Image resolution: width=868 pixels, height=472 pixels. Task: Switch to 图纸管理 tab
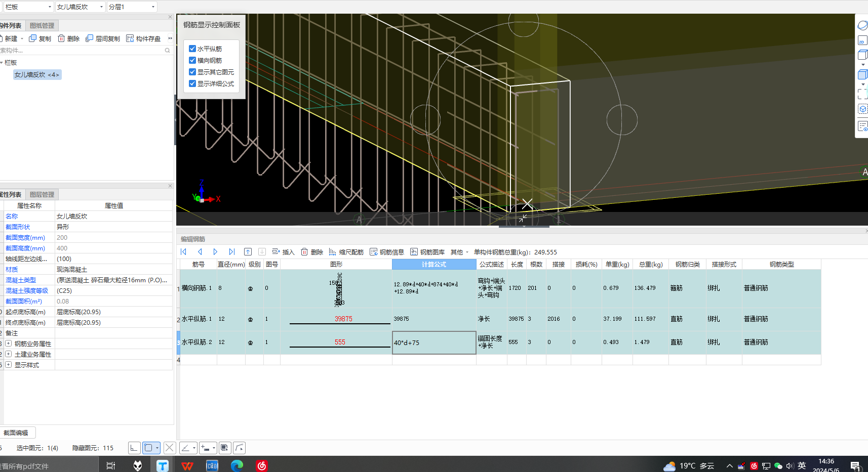pyautogui.click(x=42, y=25)
